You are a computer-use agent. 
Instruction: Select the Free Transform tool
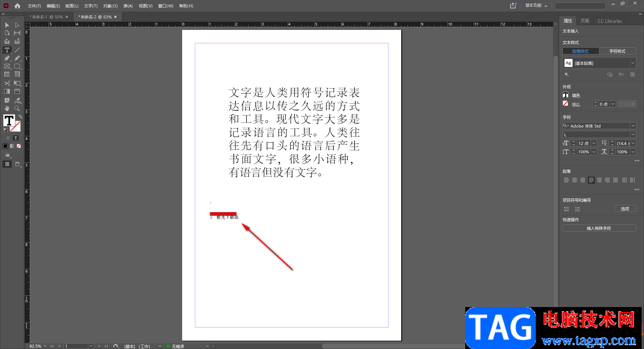point(17,83)
